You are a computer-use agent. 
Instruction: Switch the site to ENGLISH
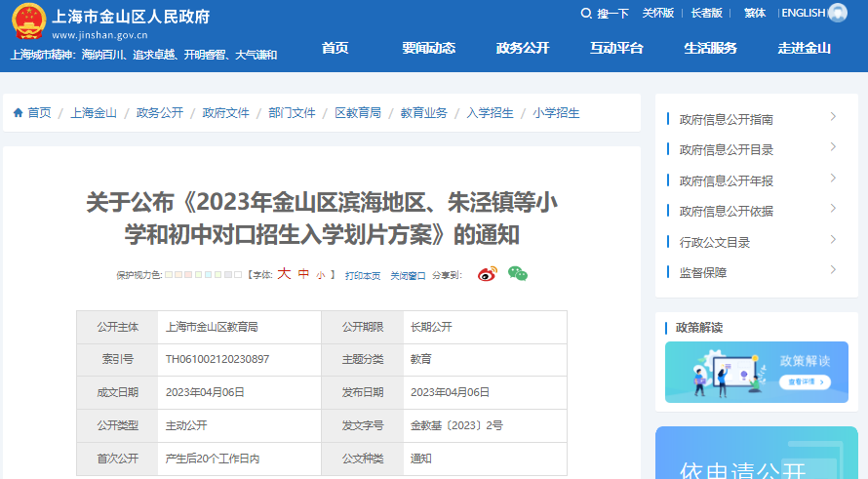point(803,13)
